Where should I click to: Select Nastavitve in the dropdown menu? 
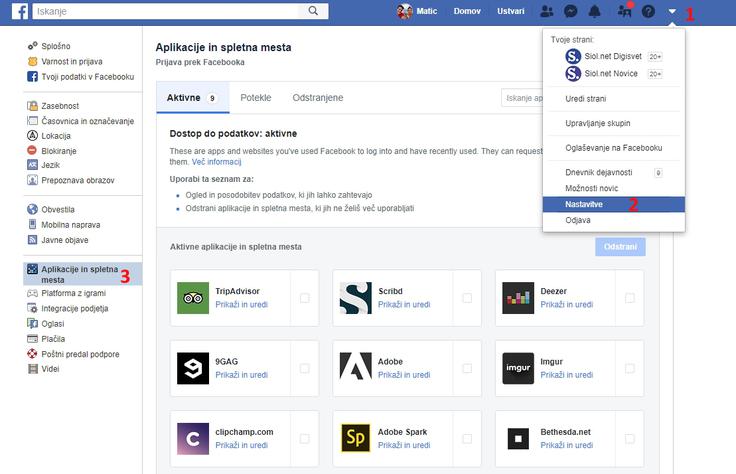point(613,204)
